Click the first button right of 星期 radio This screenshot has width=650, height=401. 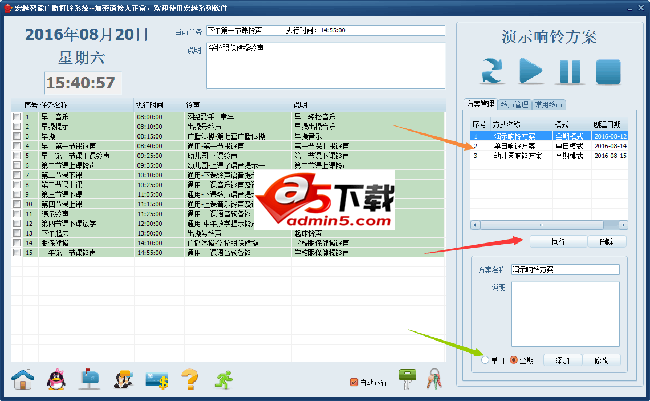coord(563,360)
